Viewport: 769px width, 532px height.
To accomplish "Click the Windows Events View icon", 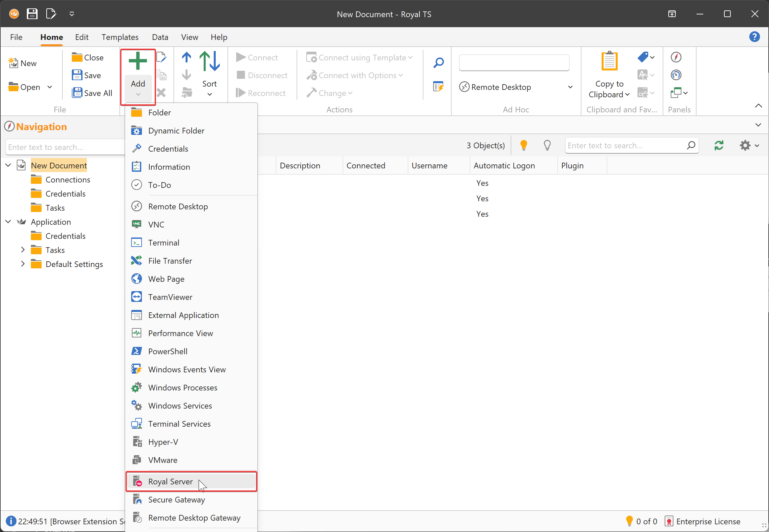I will 137,369.
